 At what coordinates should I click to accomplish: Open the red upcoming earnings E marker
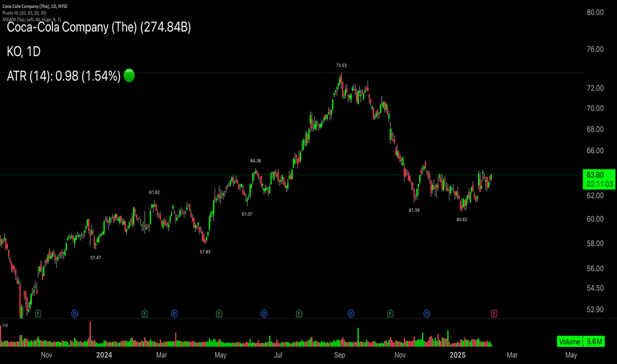(495, 314)
